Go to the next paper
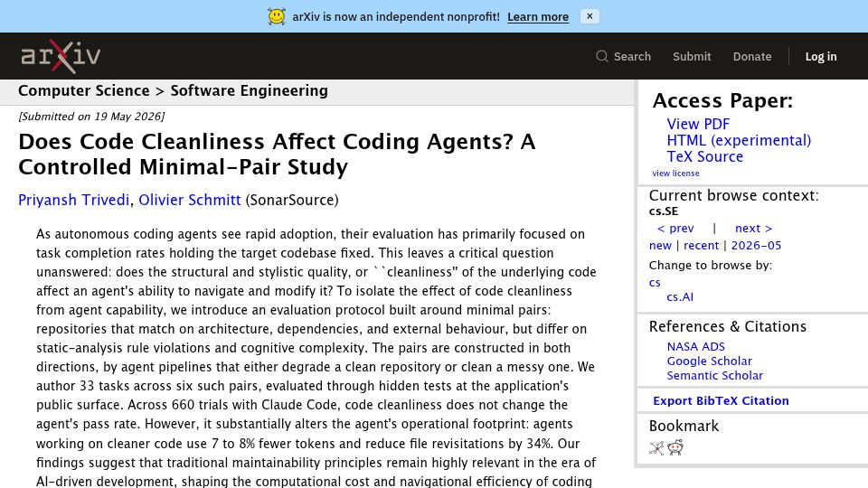Screen dimensions: 868x488 [x=753, y=228]
